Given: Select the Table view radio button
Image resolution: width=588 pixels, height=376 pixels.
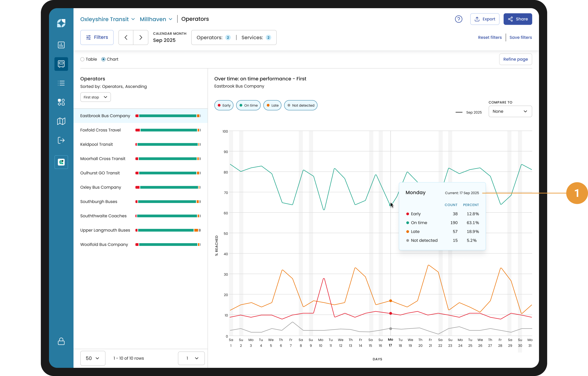Looking at the screenshot, I should 83,59.
